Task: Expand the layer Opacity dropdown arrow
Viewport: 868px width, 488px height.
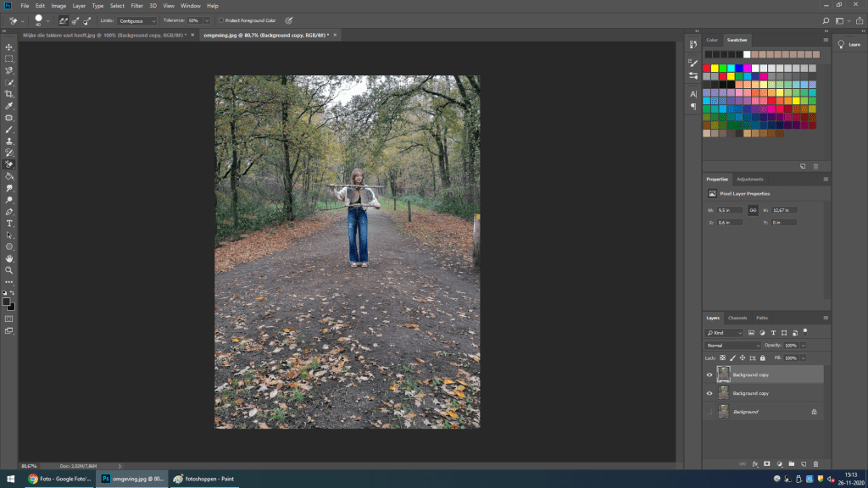Action: 803,346
